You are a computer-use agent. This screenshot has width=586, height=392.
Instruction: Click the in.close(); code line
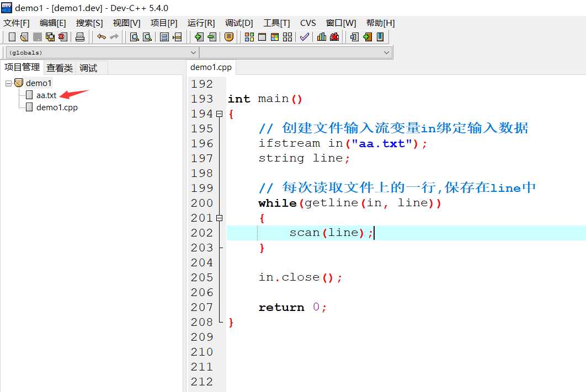[x=300, y=278]
